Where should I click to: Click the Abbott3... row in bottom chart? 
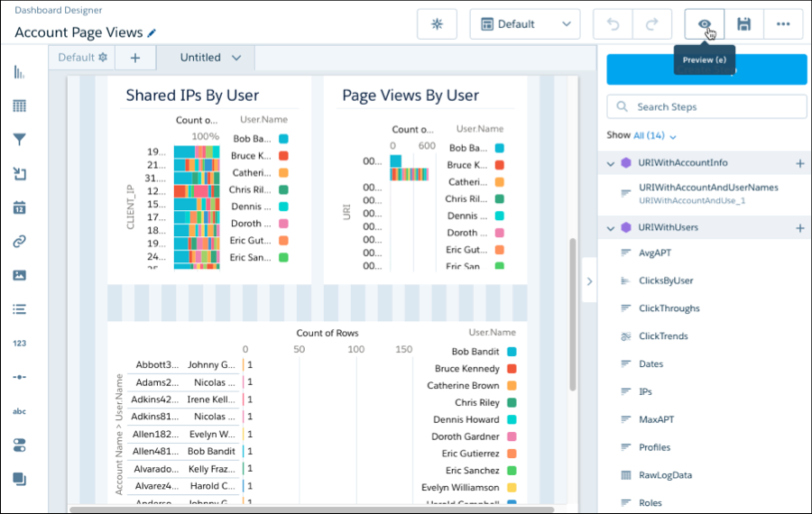[x=157, y=365]
